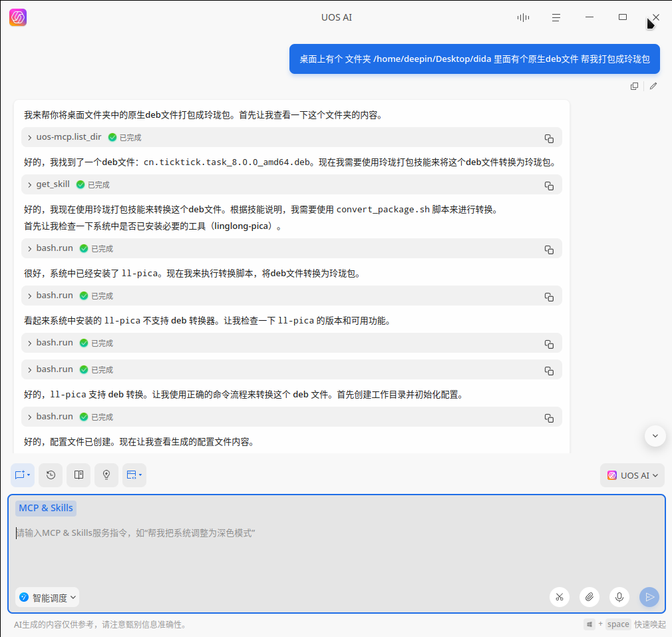Copy bash.run result under linglong-pica check
Image resolution: width=672 pixels, height=637 pixels.
pyautogui.click(x=549, y=250)
